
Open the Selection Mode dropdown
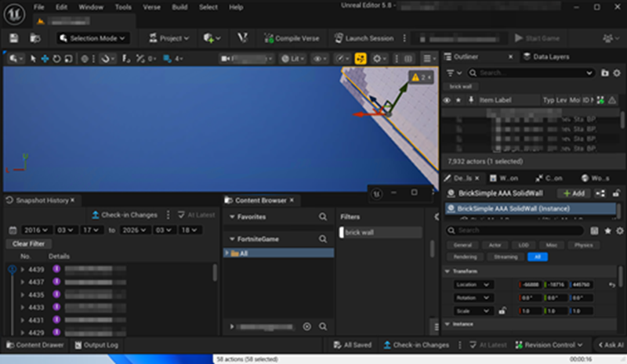pos(92,38)
